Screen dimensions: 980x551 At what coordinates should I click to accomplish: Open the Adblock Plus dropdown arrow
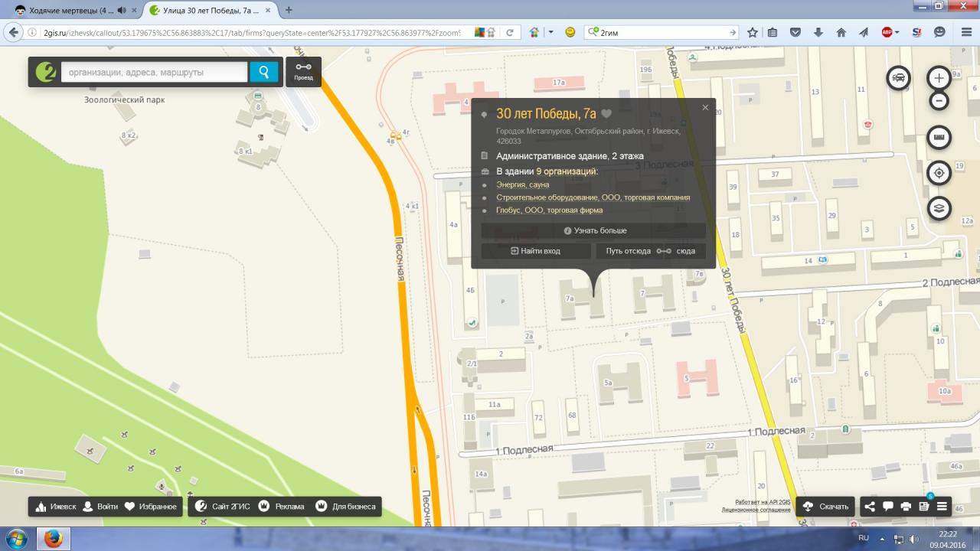pyautogui.click(x=897, y=32)
